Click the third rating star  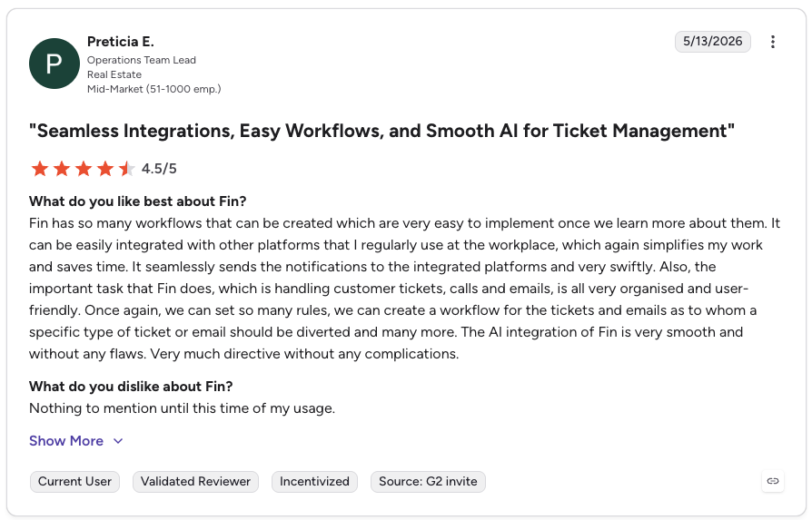point(84,169)
